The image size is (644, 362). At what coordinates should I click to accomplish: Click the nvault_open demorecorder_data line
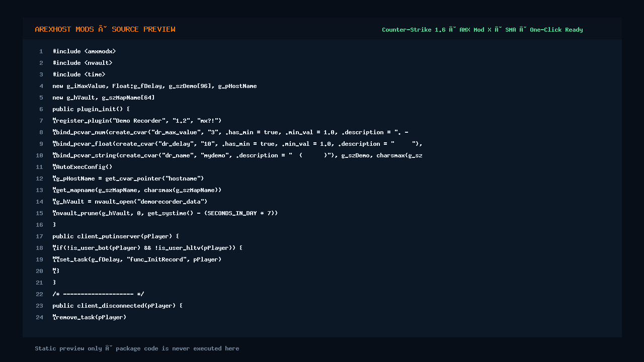coord(130,202)
